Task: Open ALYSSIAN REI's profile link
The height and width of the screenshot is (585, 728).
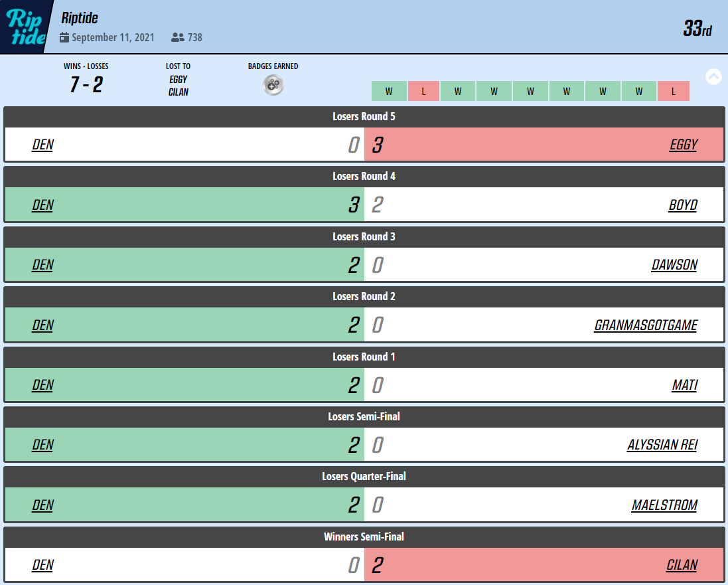Action: [662, 445]
